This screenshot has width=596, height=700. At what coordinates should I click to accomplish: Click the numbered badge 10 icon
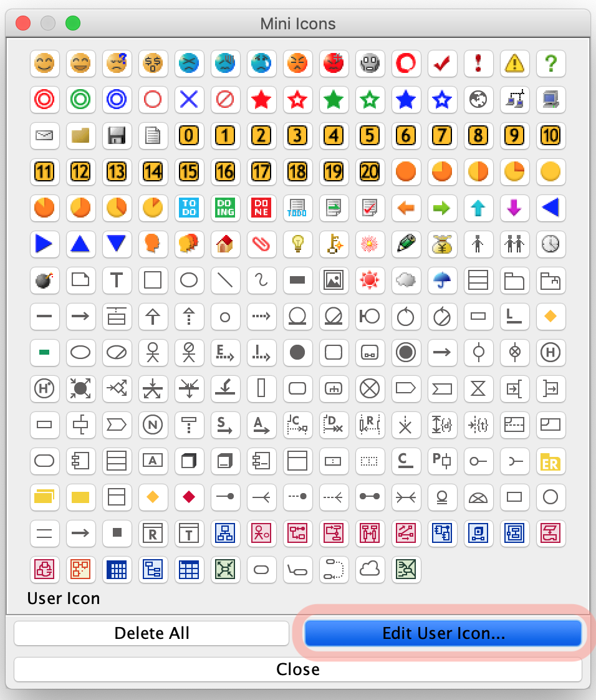(550, 136)
